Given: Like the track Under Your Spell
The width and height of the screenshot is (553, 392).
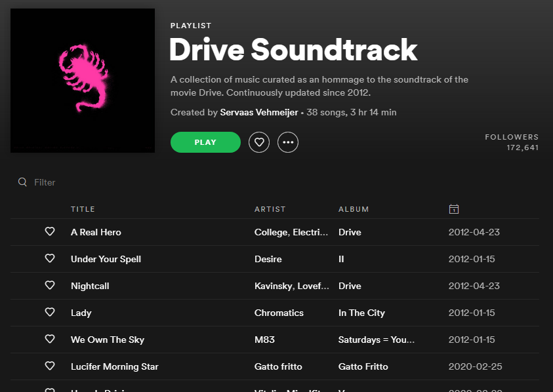Looking at the screenshot, I should [x=50, y=258].
